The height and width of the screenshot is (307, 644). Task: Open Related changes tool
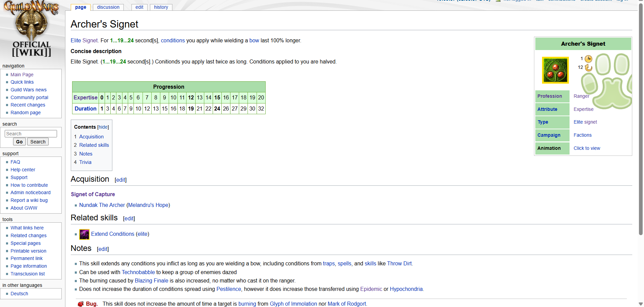[x=29, y=235]
